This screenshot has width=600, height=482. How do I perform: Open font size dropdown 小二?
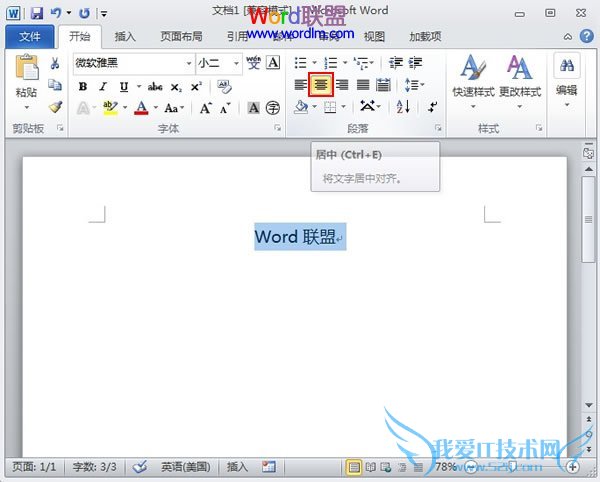click(236, 63)
